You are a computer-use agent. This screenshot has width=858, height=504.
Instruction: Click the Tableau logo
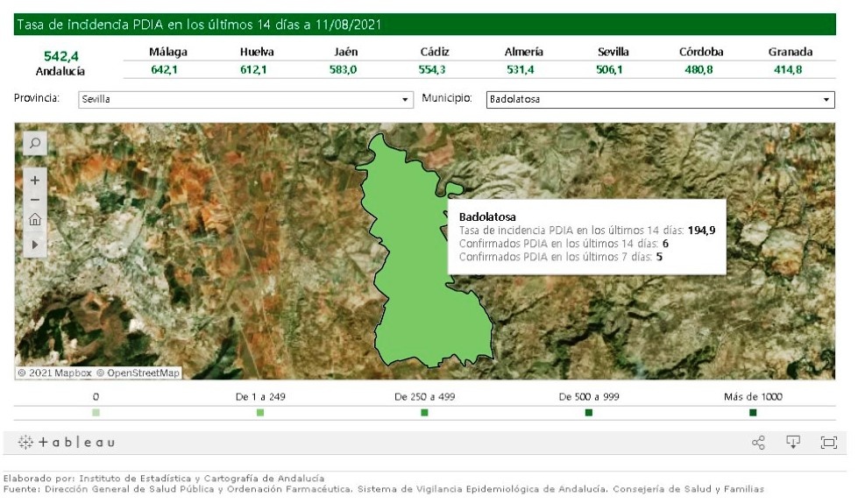click(x=67, y=443)
